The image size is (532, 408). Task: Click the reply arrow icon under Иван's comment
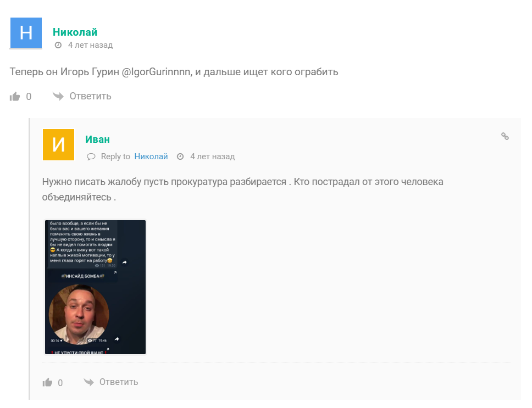88,382
